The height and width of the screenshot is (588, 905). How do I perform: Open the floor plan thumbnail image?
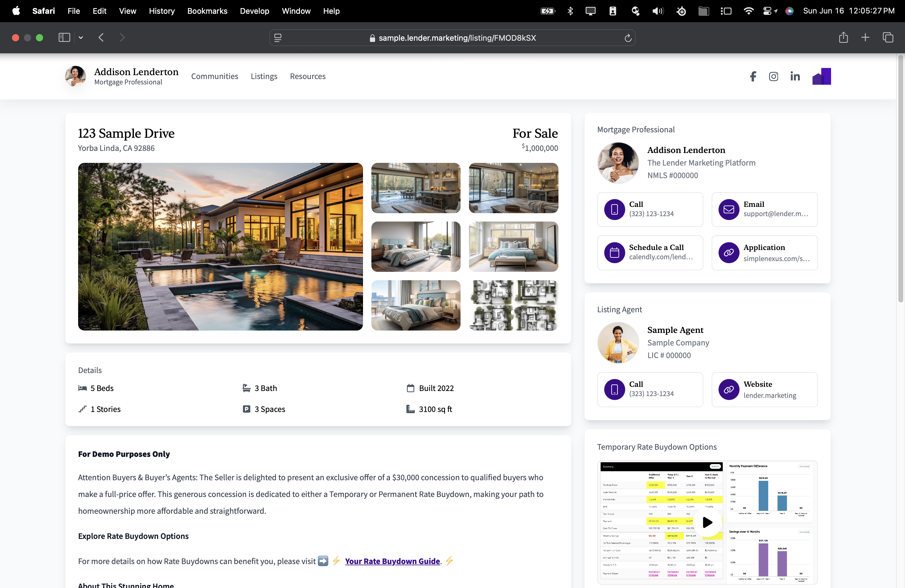[x=513, y=305]
